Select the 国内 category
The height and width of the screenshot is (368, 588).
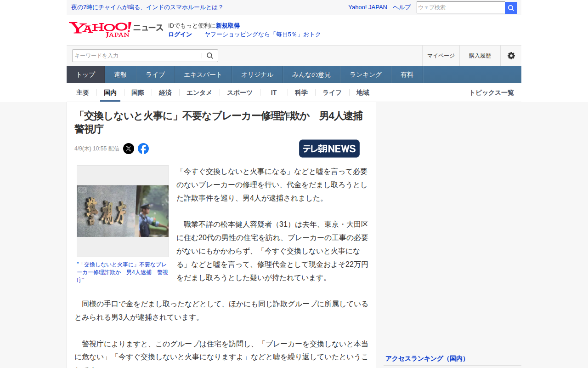(x=110, y=92)
